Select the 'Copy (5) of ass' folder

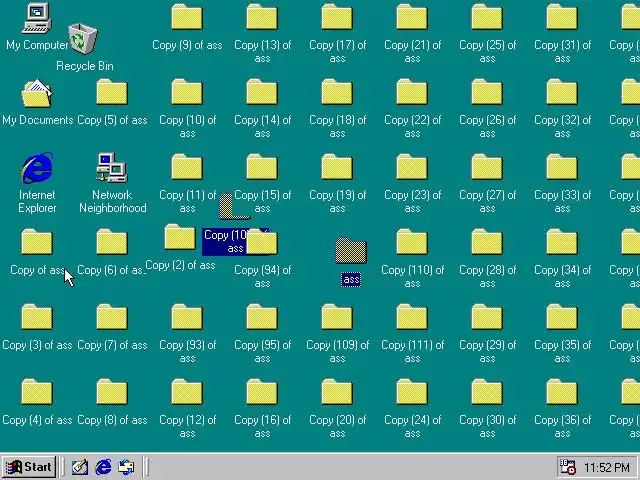click(112, 92)
